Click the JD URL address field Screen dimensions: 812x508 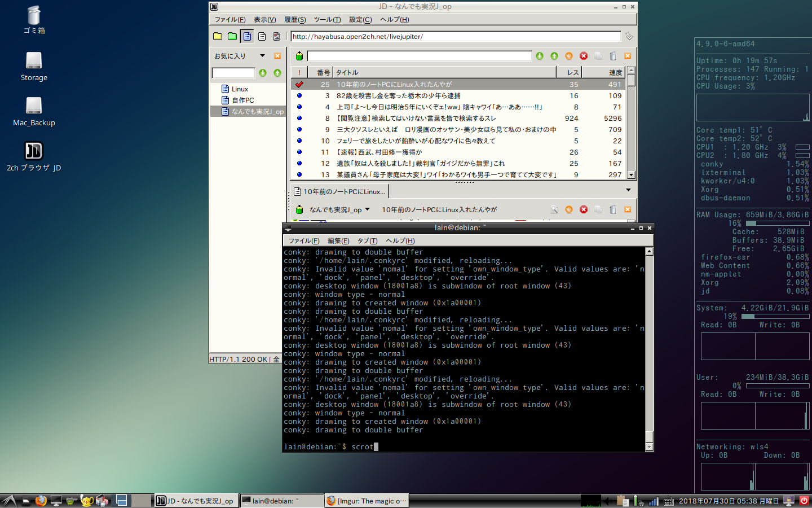pyautogui.click(x=456, y=37)
